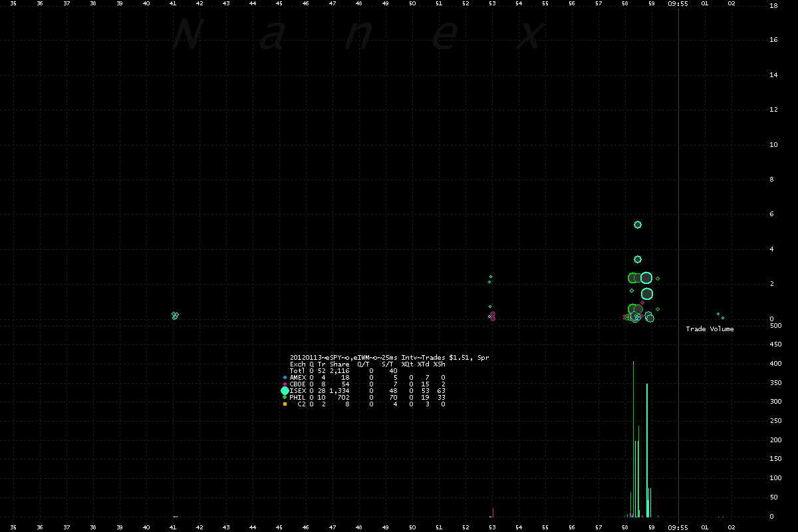This screenshot has width=798, height=532.
Task: Click the '%Qt' column header
Action: point(407,364)
